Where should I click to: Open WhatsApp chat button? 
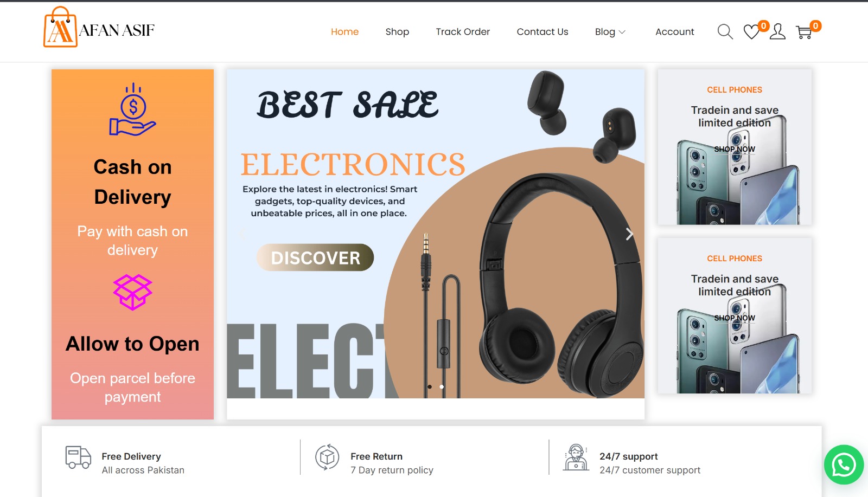pos(844,464)
